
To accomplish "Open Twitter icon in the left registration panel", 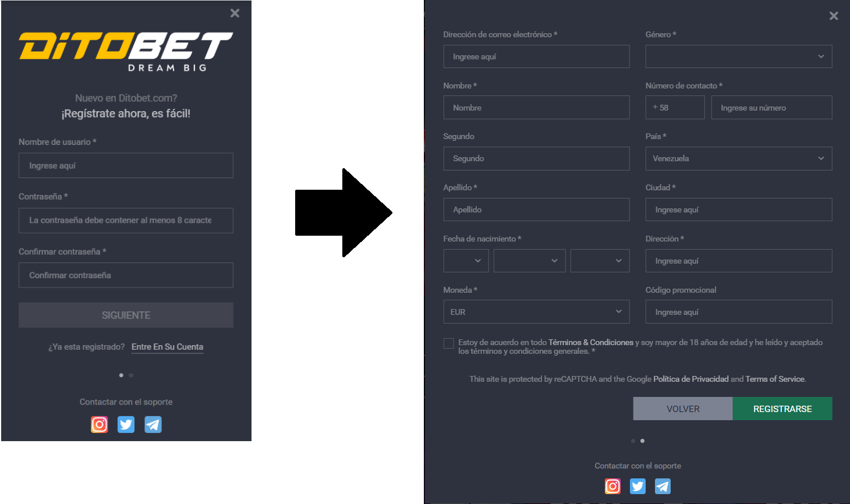I will [126, 424].
